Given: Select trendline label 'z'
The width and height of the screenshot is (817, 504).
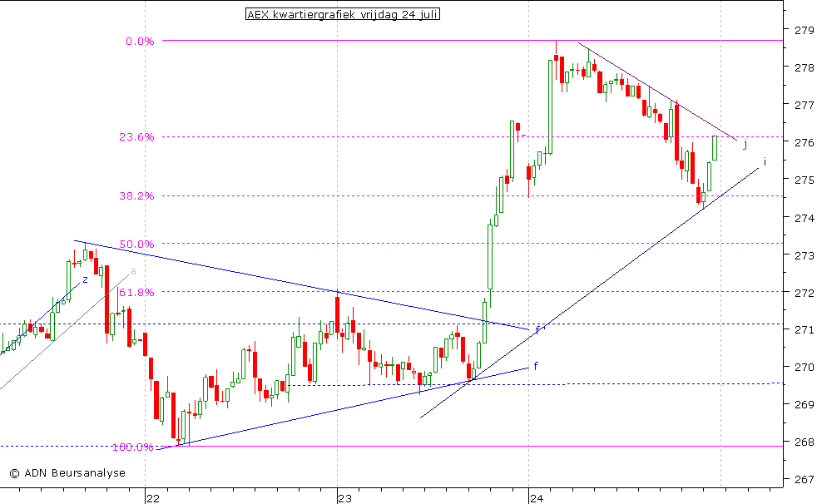Looking at the screenshot, I should 86,280.
